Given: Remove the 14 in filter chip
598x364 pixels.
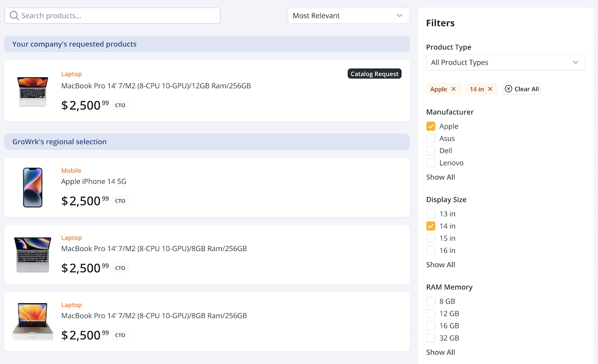Looking at the screenshot, I should pyautogui.click(x=490, y=89).
